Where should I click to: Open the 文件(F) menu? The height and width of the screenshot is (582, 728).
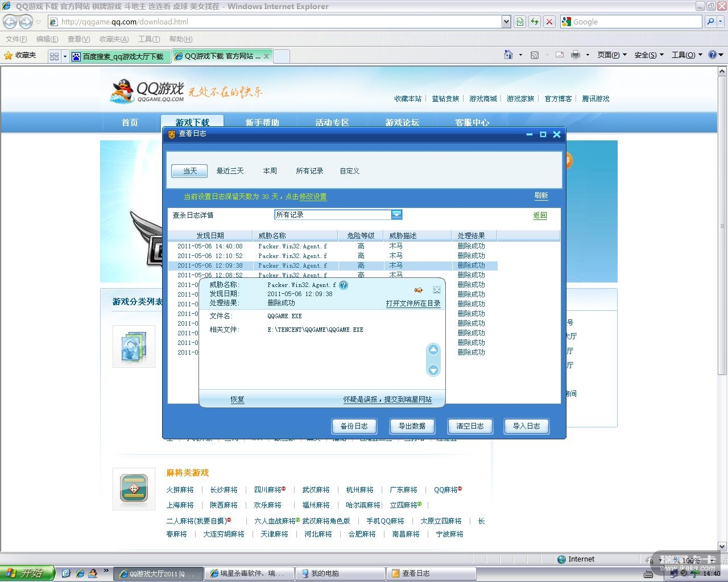[16, 39]
